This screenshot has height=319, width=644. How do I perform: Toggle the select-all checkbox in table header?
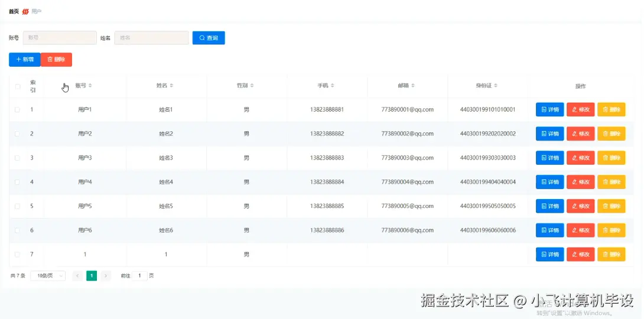(17, 87)
